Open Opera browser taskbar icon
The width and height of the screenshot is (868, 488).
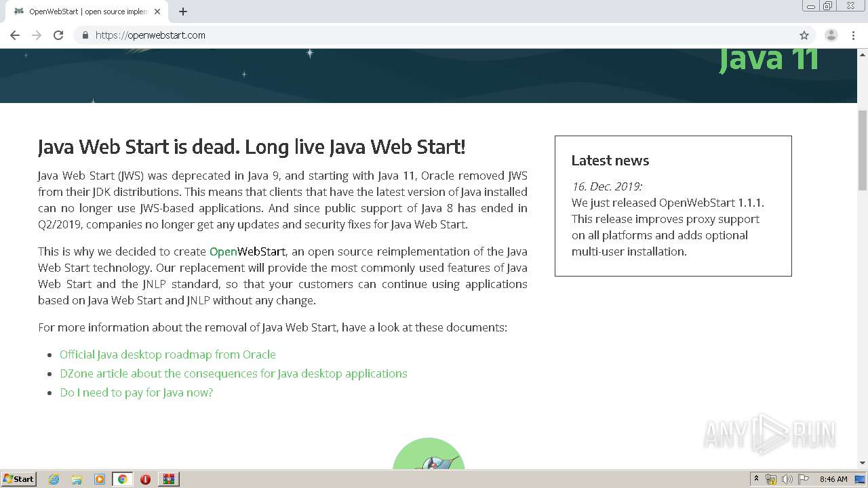point(145,479)
